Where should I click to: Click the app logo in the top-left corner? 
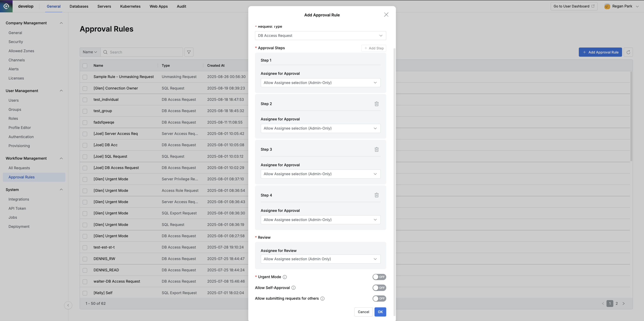pyautogui.click(x=6, y=6)
